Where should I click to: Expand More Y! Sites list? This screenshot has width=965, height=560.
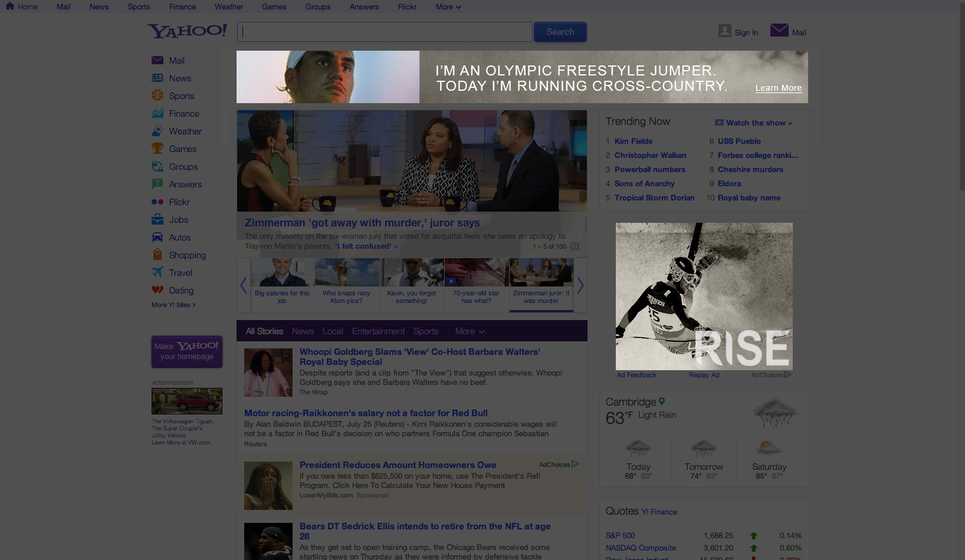[173, 305]
